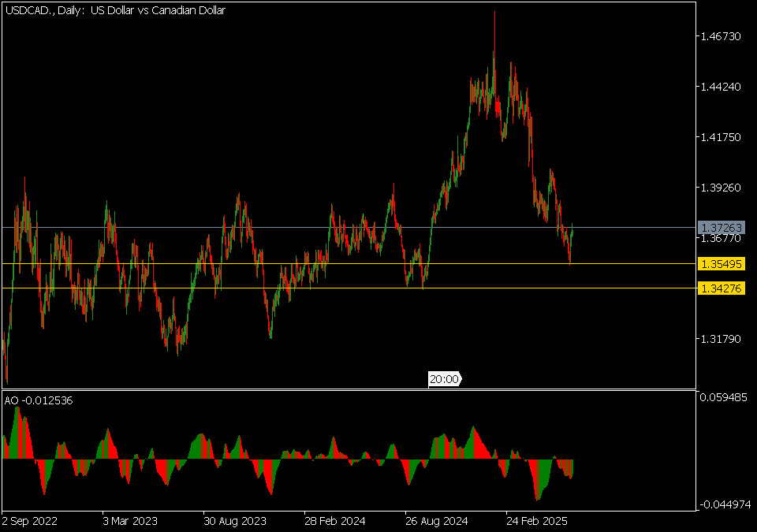Click the 2 Sep 2022 date label
Image resolution: width=757 pixels, height=532 pixels.
pos(29,522)
